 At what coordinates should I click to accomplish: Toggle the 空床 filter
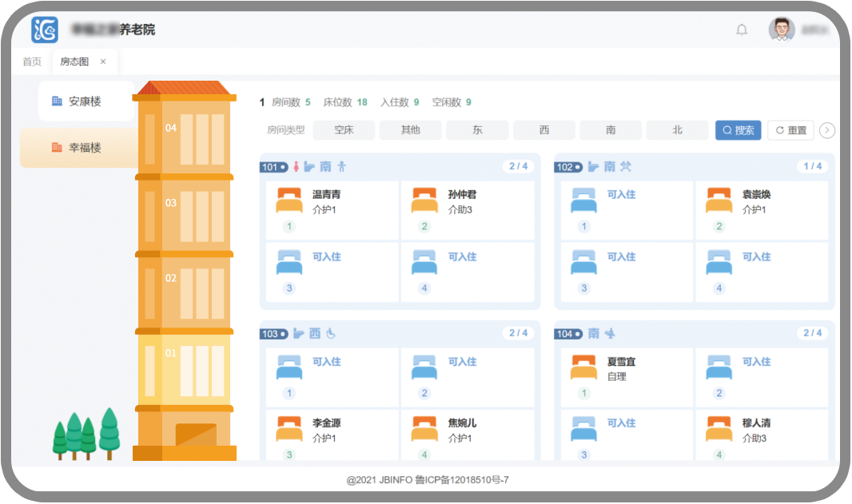coord(344,129)
